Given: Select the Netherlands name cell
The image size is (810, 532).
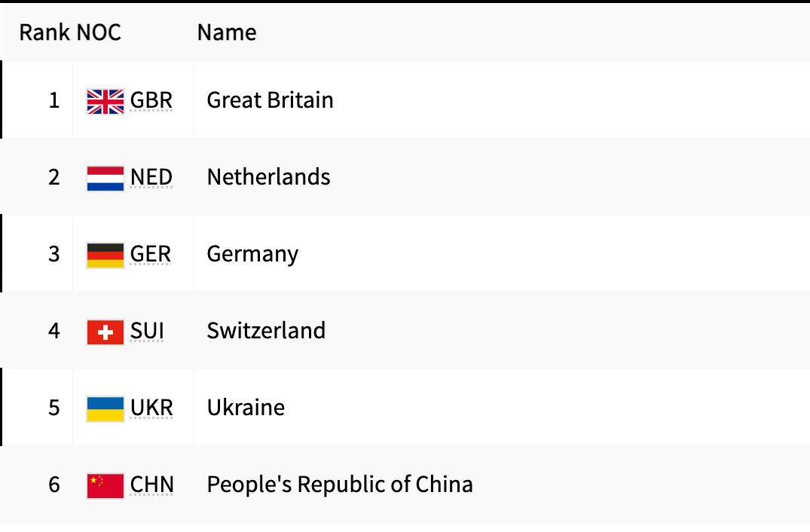Looking at the screenshot, I should [268, 177].
